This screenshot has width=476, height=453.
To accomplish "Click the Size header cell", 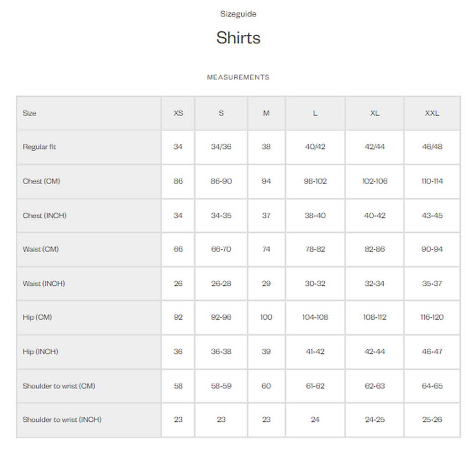I will [89, 113].
